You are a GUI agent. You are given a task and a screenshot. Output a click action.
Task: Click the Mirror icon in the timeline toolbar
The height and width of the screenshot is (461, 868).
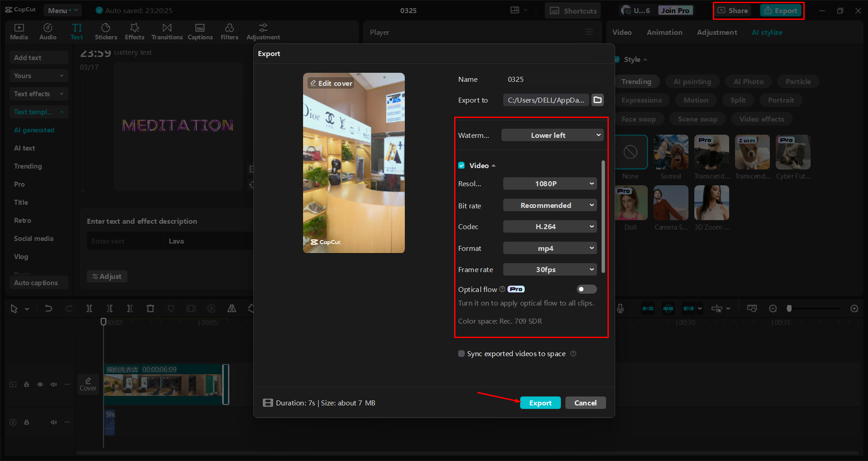coord(232,308)
